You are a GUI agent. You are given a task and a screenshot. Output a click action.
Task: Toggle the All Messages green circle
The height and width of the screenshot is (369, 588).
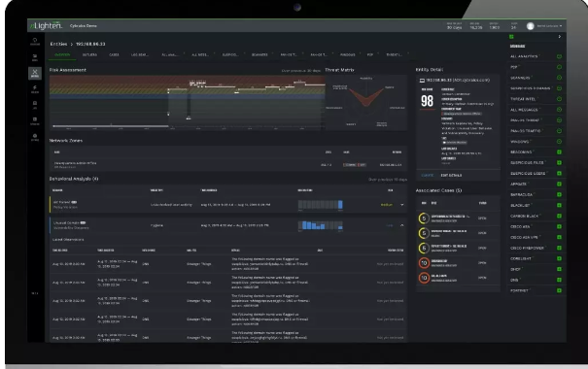559,110
